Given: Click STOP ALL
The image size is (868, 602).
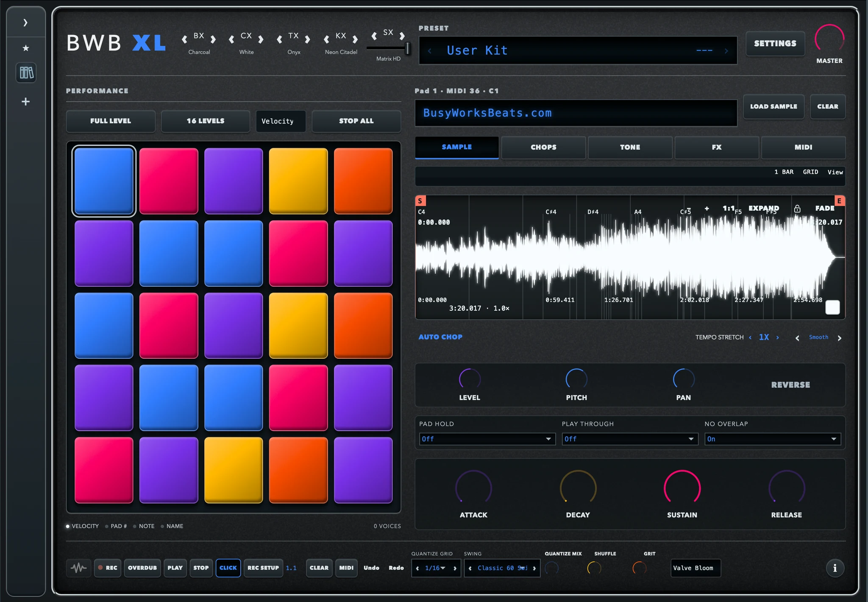Looking at the screenshot, I should (356, 121).
